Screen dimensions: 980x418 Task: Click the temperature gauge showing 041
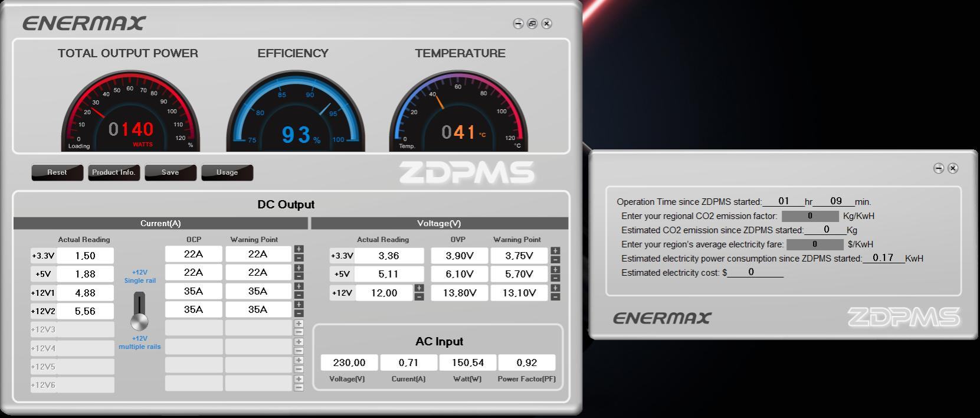point(458,112)
